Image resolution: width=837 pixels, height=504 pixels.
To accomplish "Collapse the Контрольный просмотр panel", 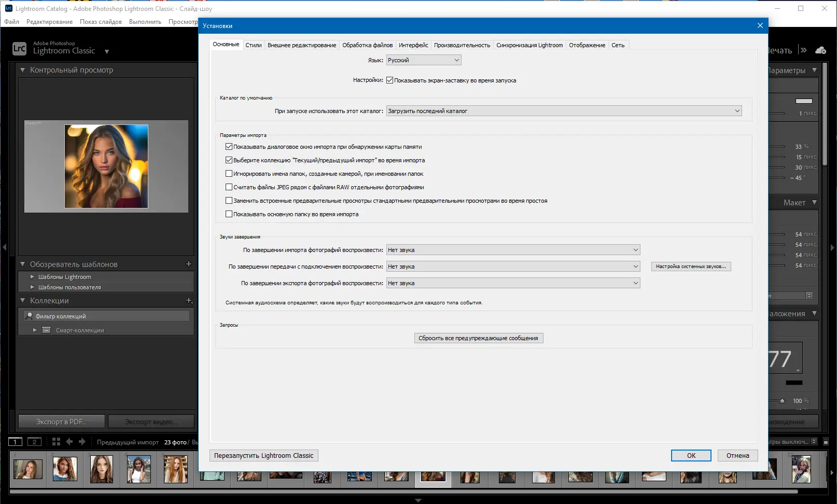I will click(23, 70).
